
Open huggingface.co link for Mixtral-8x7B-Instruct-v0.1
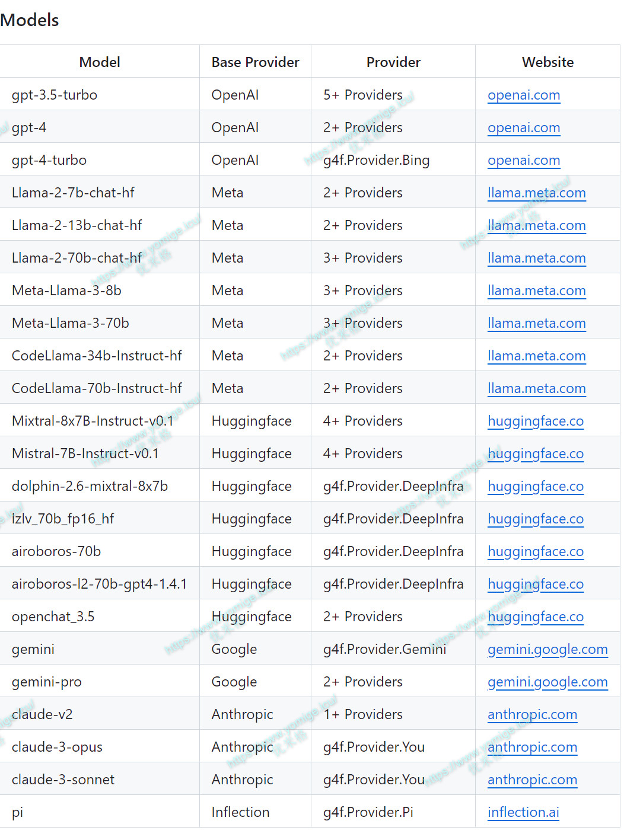(535, 421)
